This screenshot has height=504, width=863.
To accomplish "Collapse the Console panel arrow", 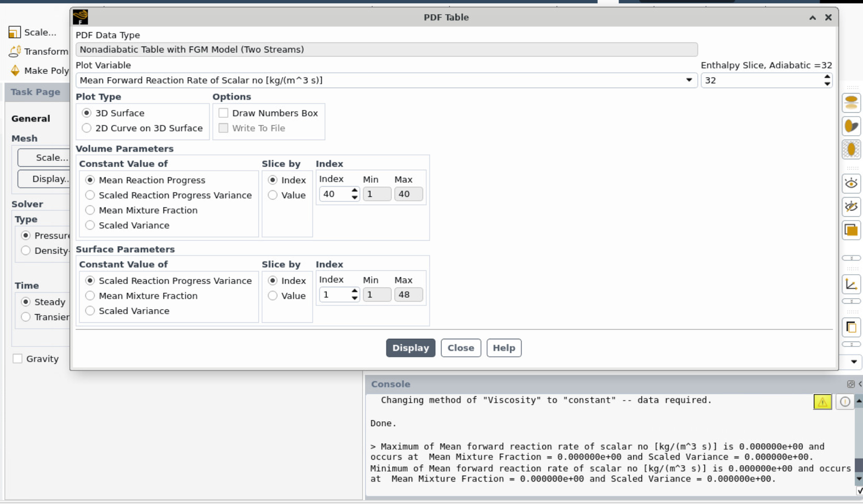I will 860,384.
